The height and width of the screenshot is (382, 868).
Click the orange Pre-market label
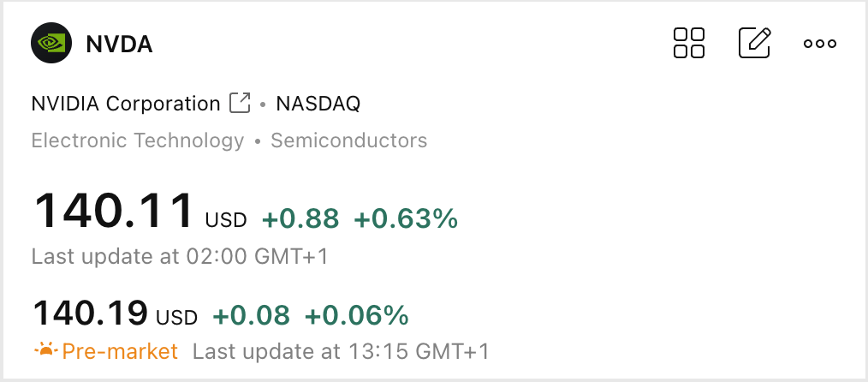120,351
